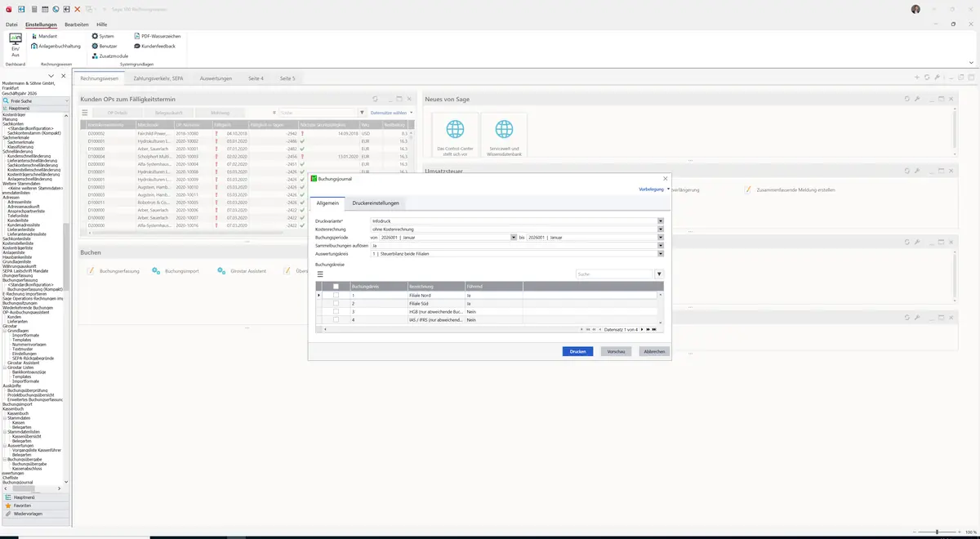This screenshot has height=539, width=980.
Task: Check the box for Filiale Nord row
Action: (x=336, y=295)
